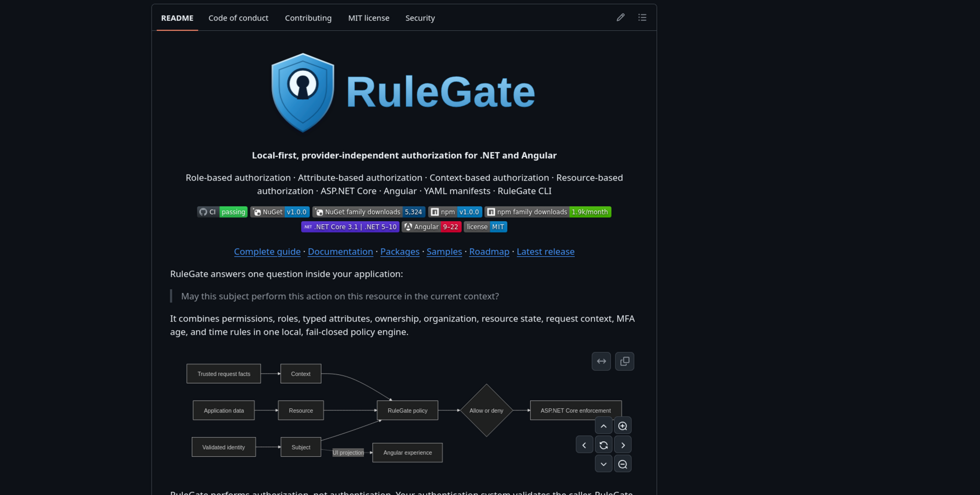
Task: Click the Angular experience node
Action: coord(407,453)
